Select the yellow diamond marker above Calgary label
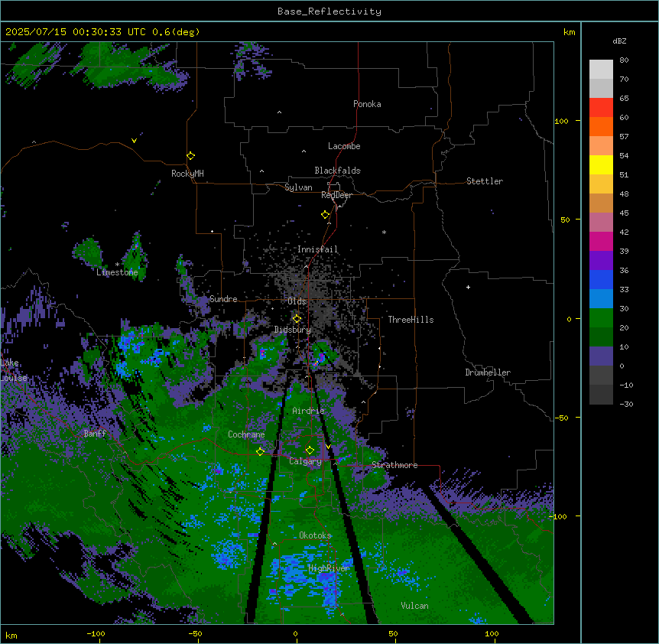659x644 pixels. (x=310, y=450)
